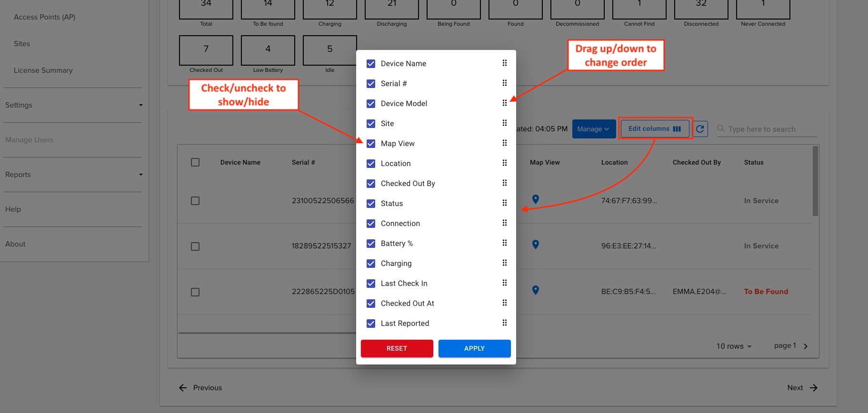Open the Manage dropdown button
Viewport: 868px width, 413px height.
(x=594, y=129)
